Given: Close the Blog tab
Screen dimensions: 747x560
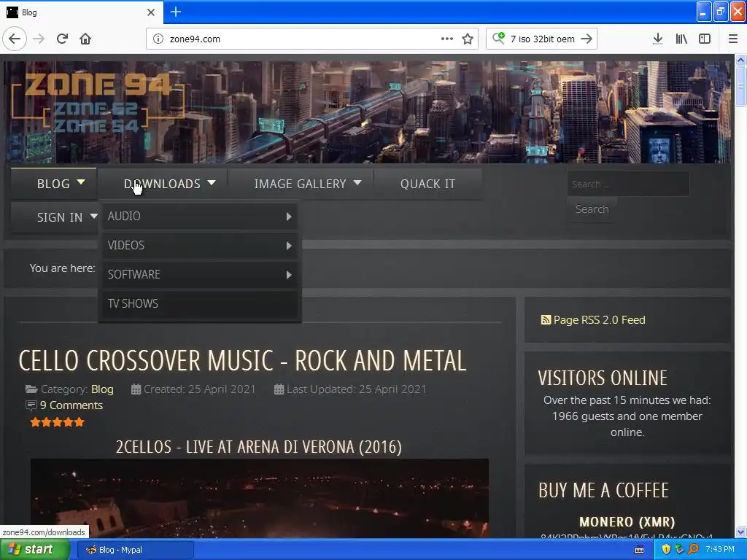Looking at the screenshot, I should coord(150,12).
